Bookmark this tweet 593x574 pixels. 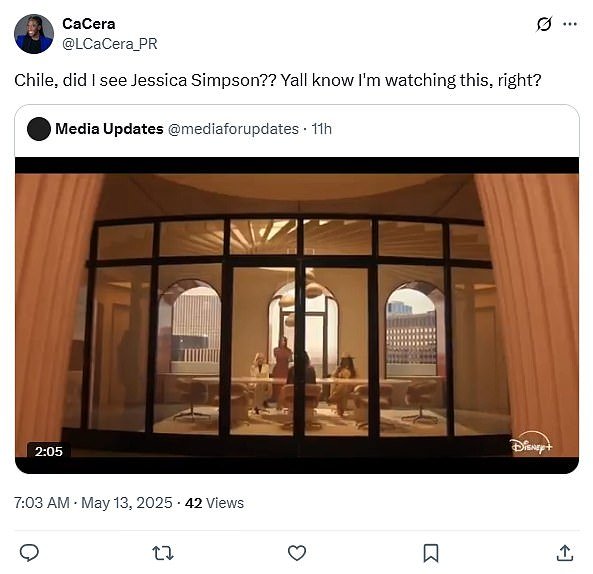point(431,553)
